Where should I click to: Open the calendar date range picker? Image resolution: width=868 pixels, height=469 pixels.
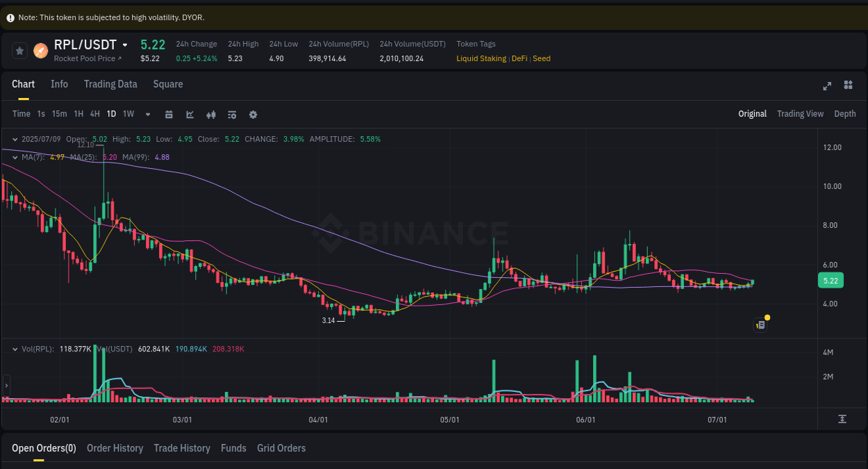169,114
